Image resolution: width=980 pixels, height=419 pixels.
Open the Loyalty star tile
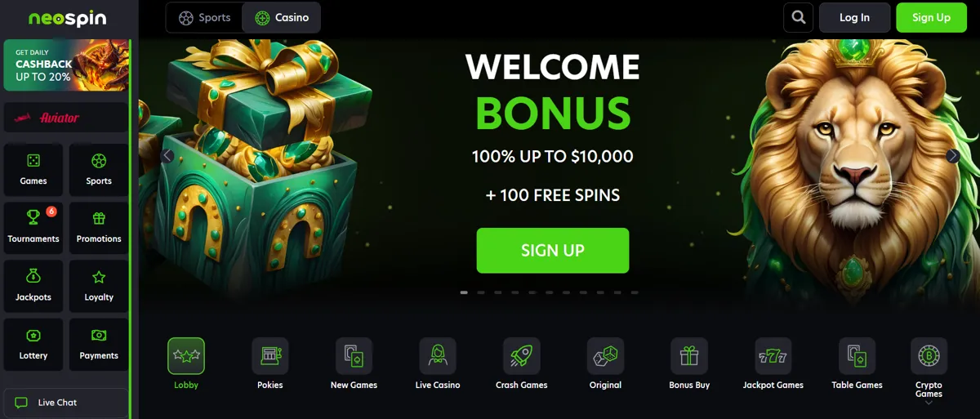(x=99, y=283)
